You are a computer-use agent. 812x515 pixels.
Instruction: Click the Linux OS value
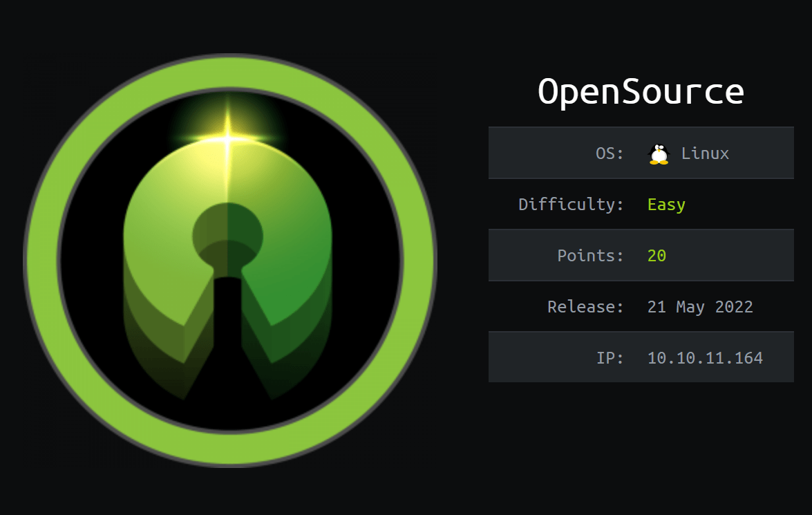click(705, 153)
